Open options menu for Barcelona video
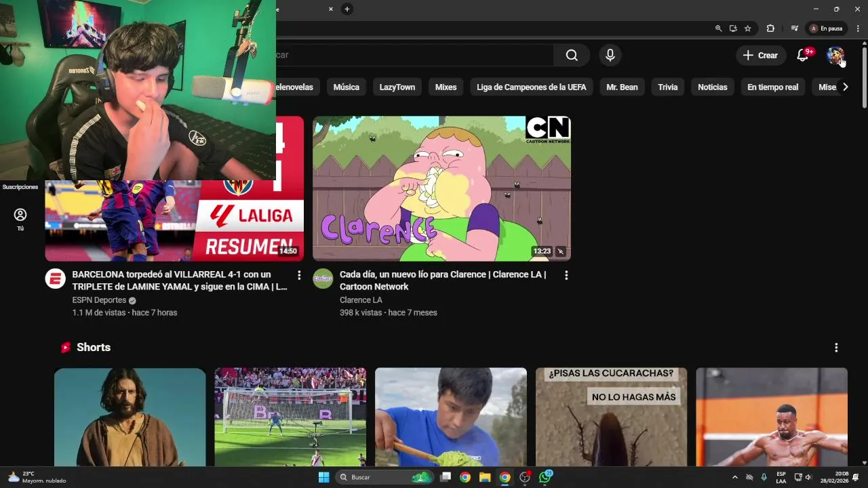 (299, 275)
